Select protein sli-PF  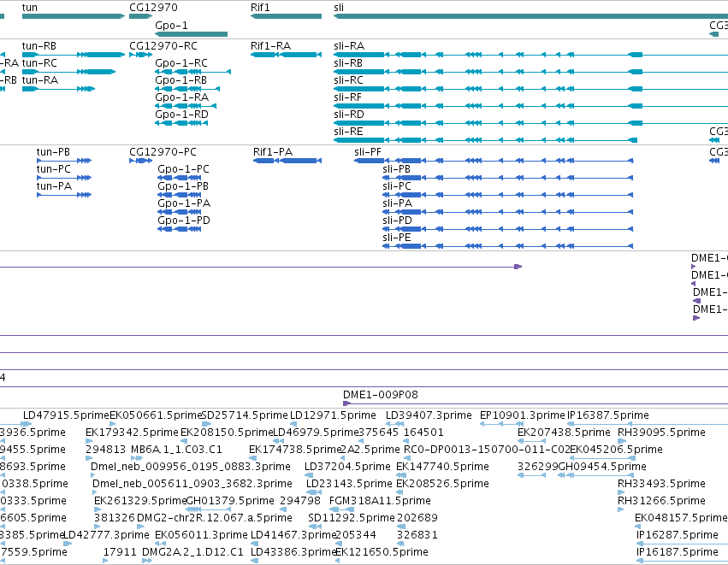tap(494, 161)
